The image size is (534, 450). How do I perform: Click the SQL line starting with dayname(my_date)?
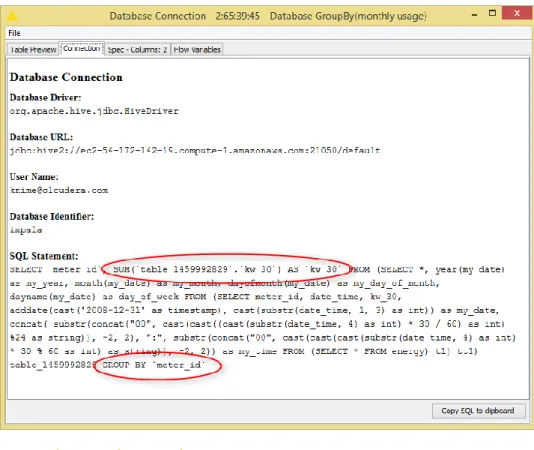[x=205, y=297]
